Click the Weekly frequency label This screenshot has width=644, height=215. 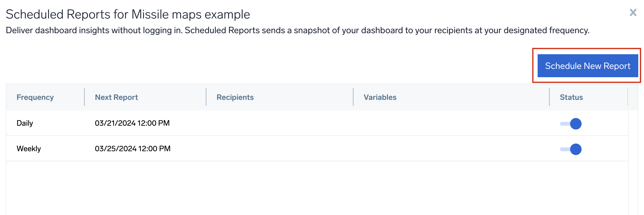tap(29, 149)
